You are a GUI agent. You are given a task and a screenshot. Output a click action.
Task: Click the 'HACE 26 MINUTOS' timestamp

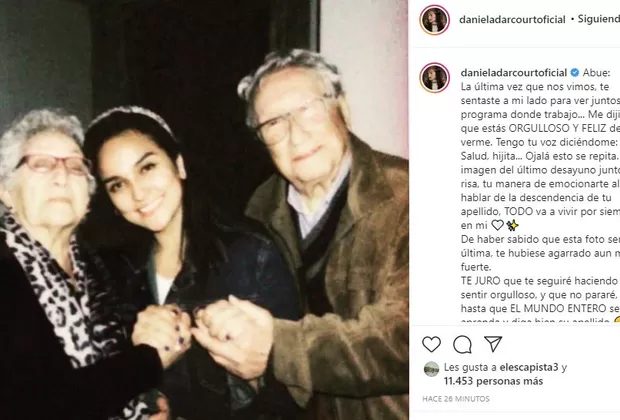(456, 399)
